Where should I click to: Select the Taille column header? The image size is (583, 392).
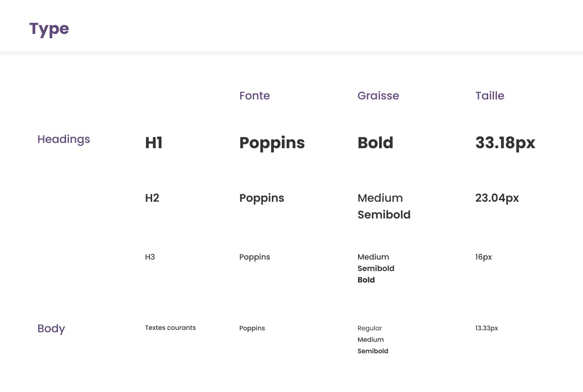489,96
